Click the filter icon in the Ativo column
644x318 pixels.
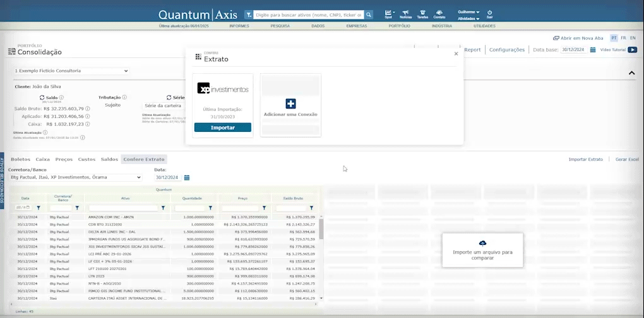[163, 208]
